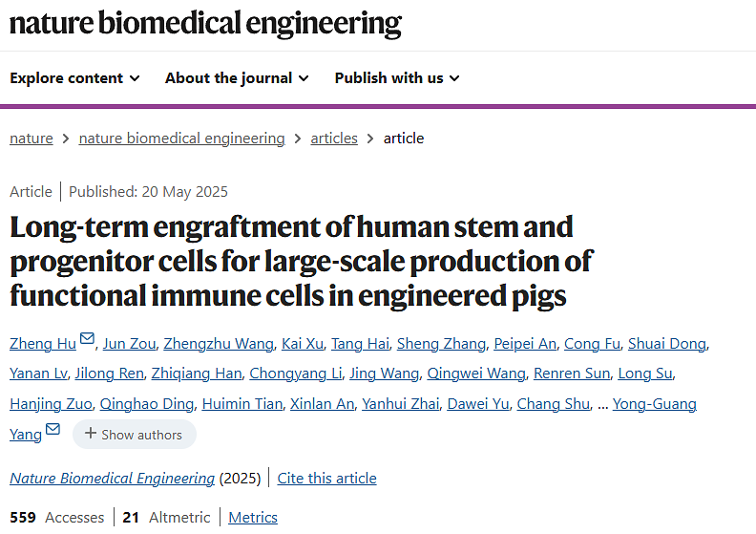Go to the nature breadcrumb link

pyautogui.click(x=31, y=139)
